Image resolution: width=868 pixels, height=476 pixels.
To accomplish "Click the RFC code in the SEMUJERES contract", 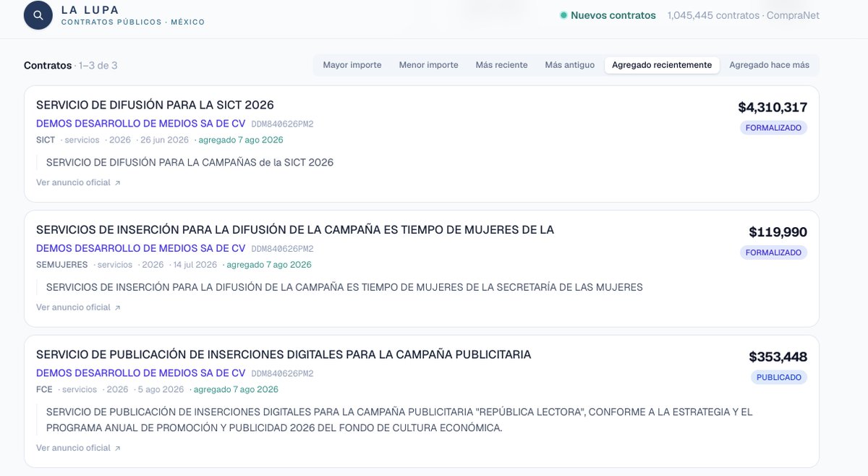I will pyautogui.click(x=282, y=249).
